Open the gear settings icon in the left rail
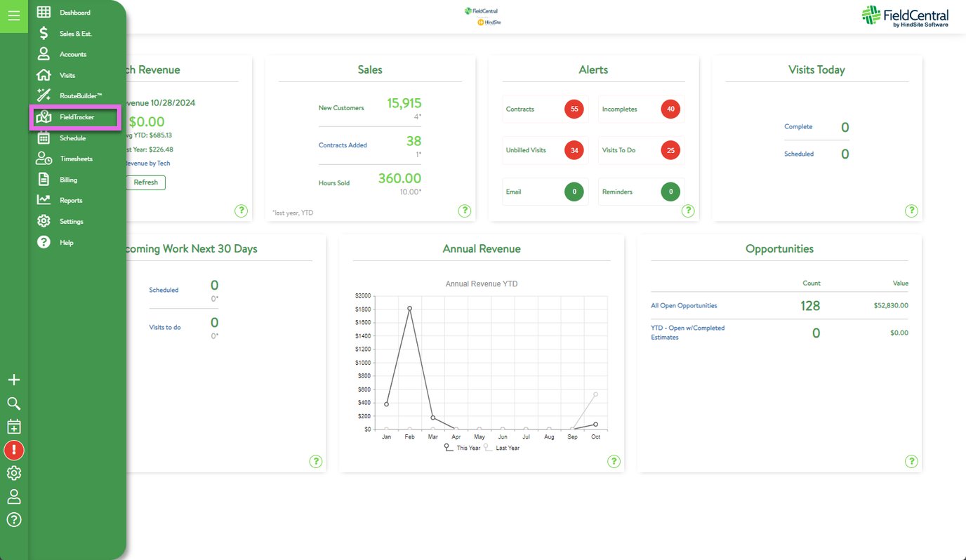The image size is (966, 560). click(14, 473)
